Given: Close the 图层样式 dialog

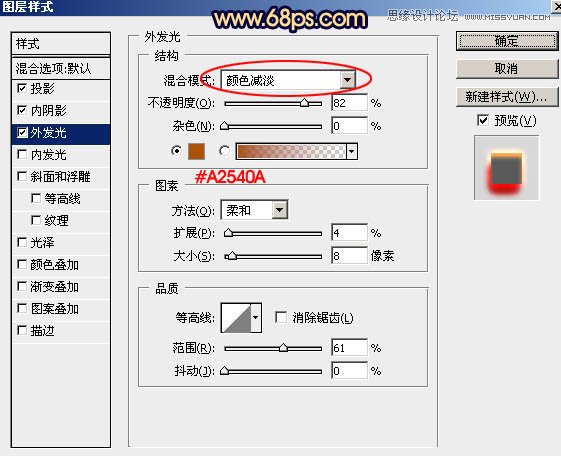Looking at the screenshot, I should [x=556, y=6].
